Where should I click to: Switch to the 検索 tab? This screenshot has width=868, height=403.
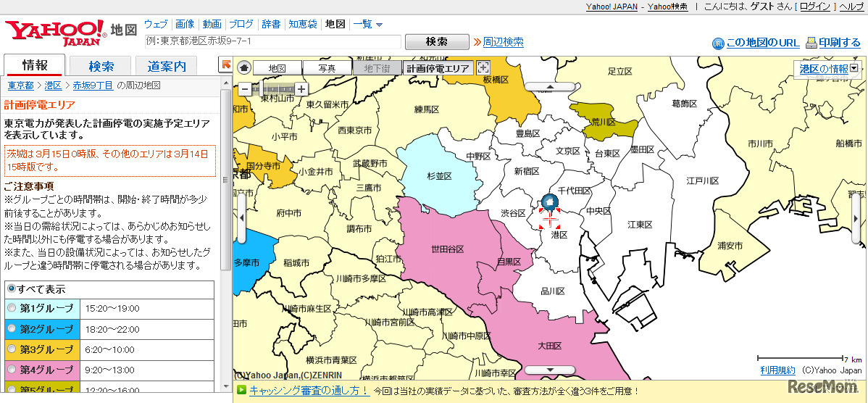coord(101,66)
